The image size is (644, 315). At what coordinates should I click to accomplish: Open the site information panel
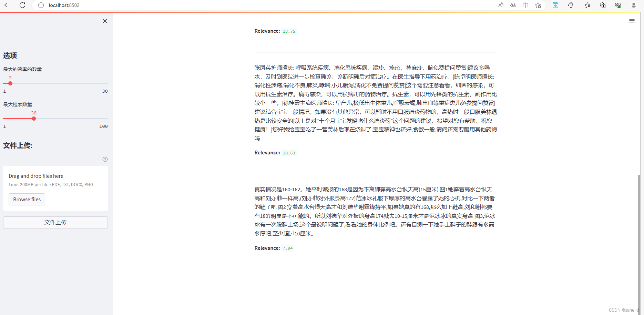41,5
